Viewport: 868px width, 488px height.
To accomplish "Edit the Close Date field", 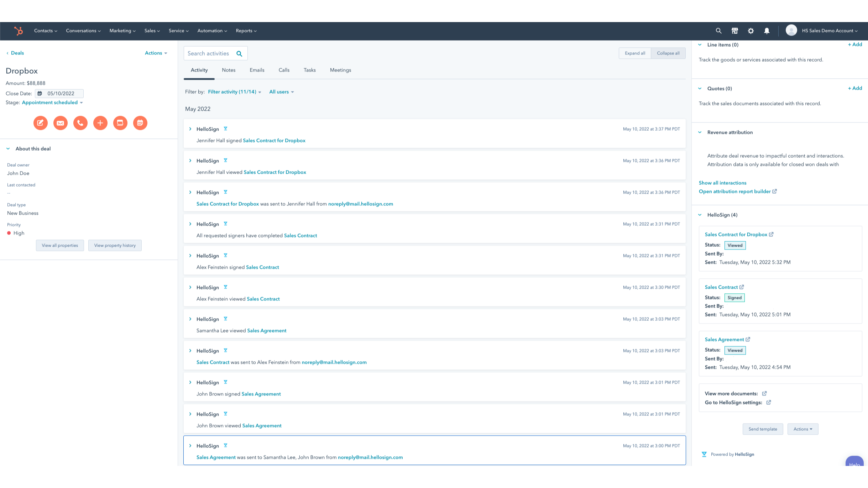I will pos(61,93).
